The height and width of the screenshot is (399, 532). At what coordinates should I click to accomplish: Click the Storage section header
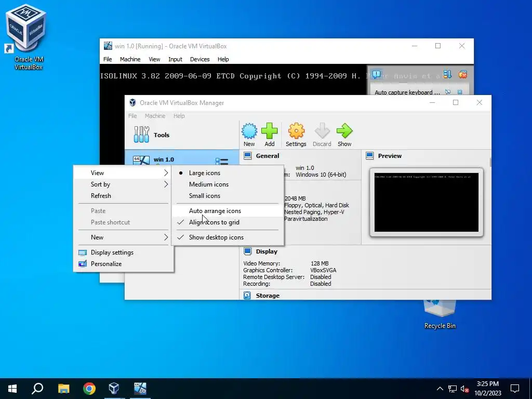pyautogui.click(x=268, y=296)
